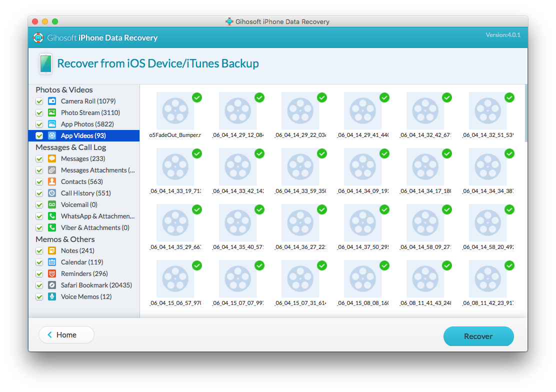
Task: Uncheck the Contacts checkbox
Action: [x=39, y=182]
